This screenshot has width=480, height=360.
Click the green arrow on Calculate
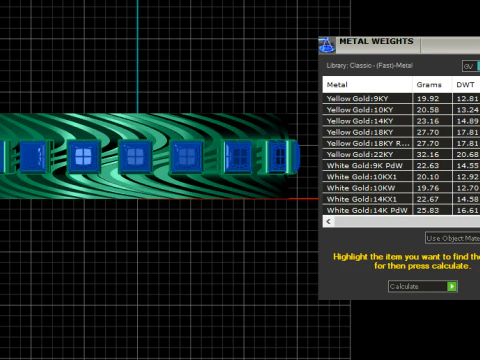click(452, 286)
